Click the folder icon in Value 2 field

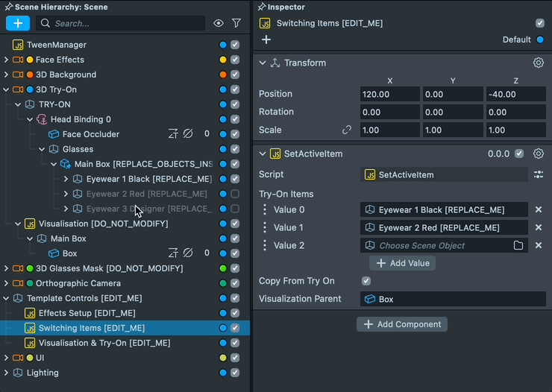pos(518,245)
